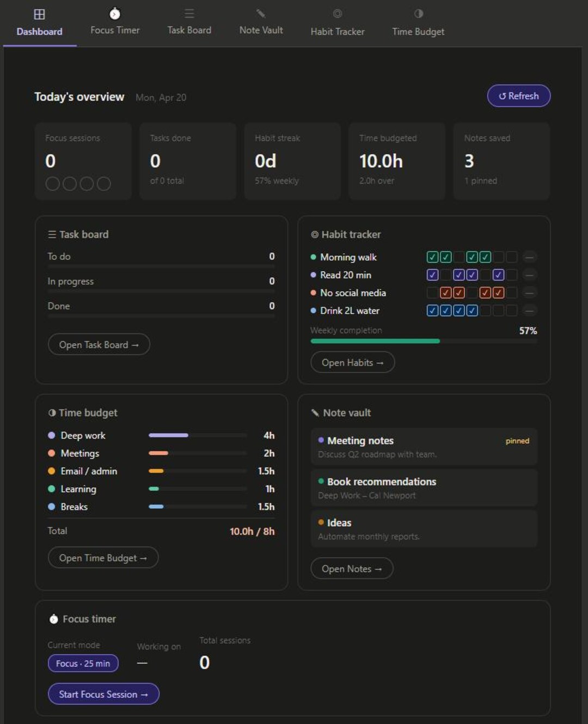Click the "10.0h / 8h" total value
This screenshot has width=588, height=724.
tap(252, 531)
